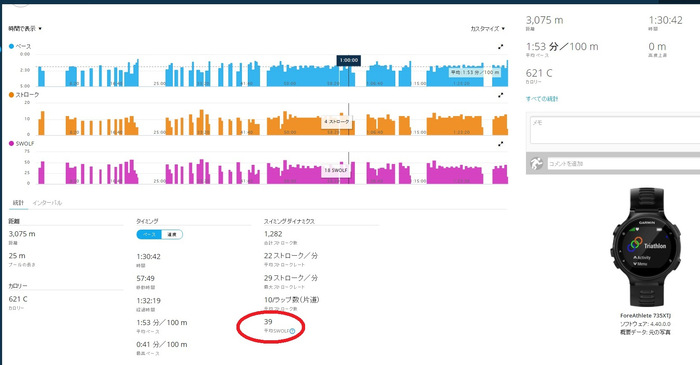Click the 18 SWOLF chart tooltip
Screen dimensions: 700x365
pos(336,170)
